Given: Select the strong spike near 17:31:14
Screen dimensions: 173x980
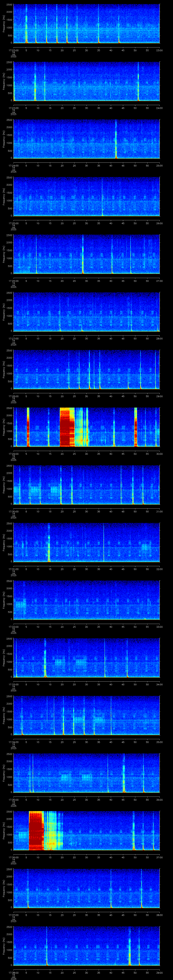Looking at the screenshot, I should point(49,542).
